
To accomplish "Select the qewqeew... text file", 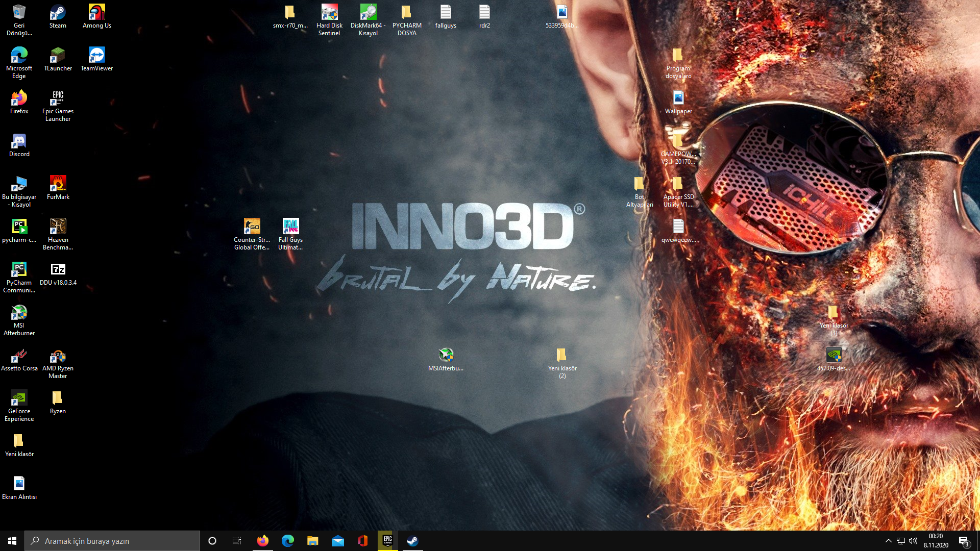I will point(678,230).
